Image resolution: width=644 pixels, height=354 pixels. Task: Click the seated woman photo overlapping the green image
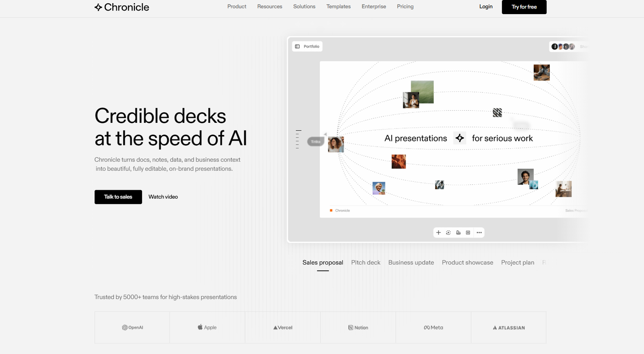coord(411,100)
